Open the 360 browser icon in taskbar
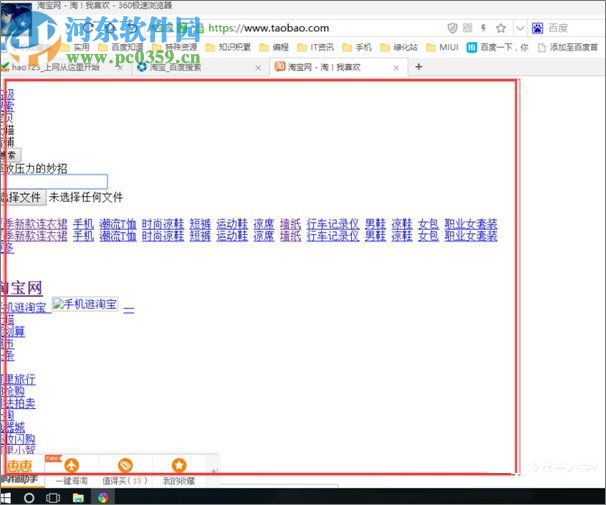This screenshot has width=606, height=505. tap(103, 496)
